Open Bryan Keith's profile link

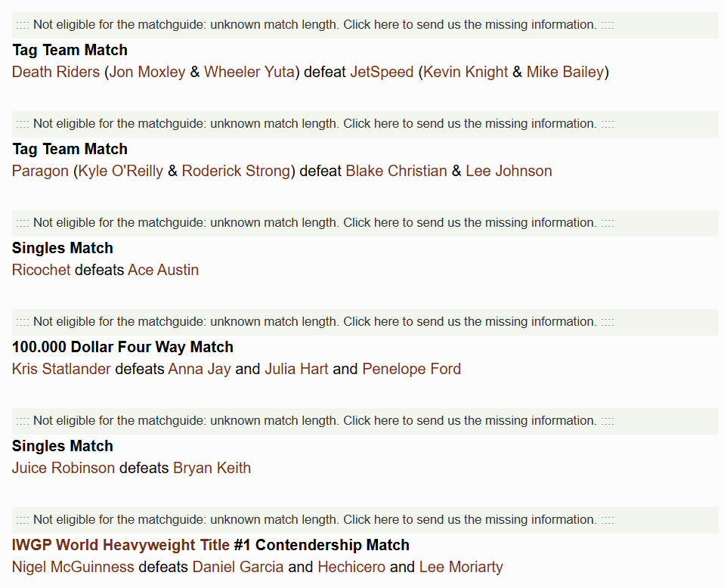(212, 468)
